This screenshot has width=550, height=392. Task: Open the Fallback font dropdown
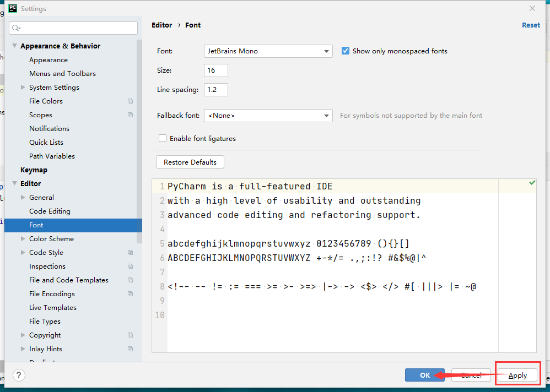[268, 116]
